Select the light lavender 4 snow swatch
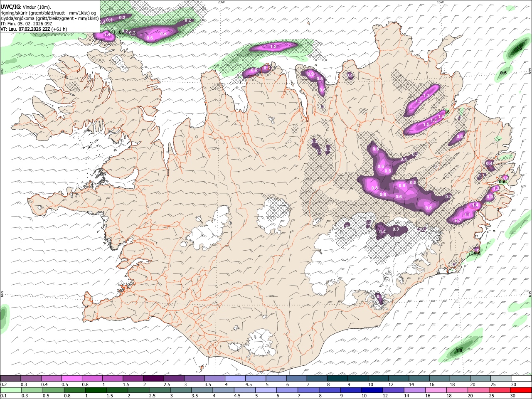This screenshot has height=399, width=532. (x=235, y=378)
